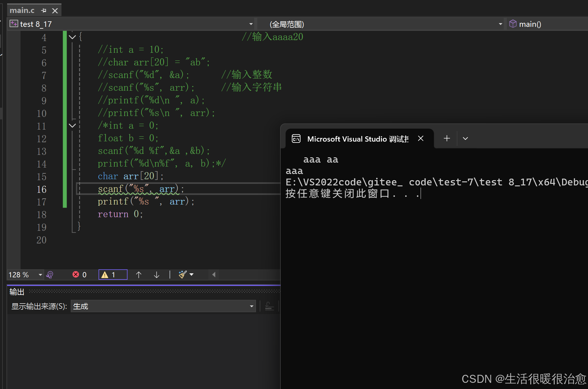Collapse the comment block at line 11
Viewport: 588px width, 389px height.
[72, 126]
